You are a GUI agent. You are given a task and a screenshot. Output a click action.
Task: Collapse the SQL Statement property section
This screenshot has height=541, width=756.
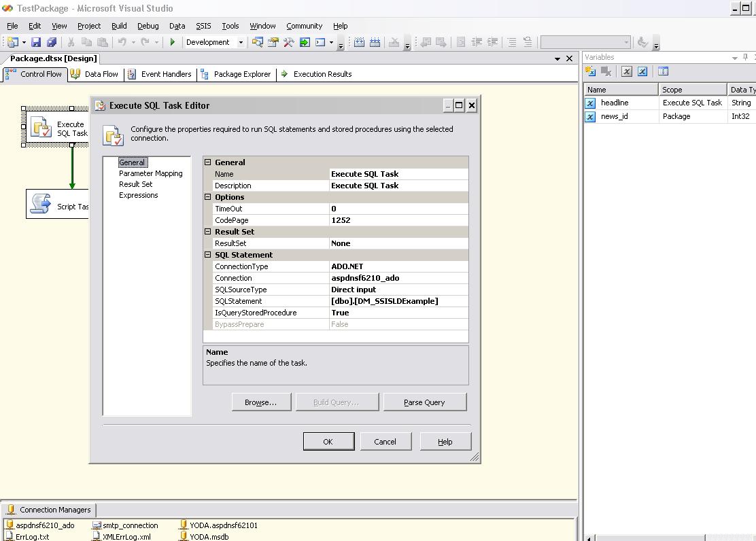click(x=208, y=255)
